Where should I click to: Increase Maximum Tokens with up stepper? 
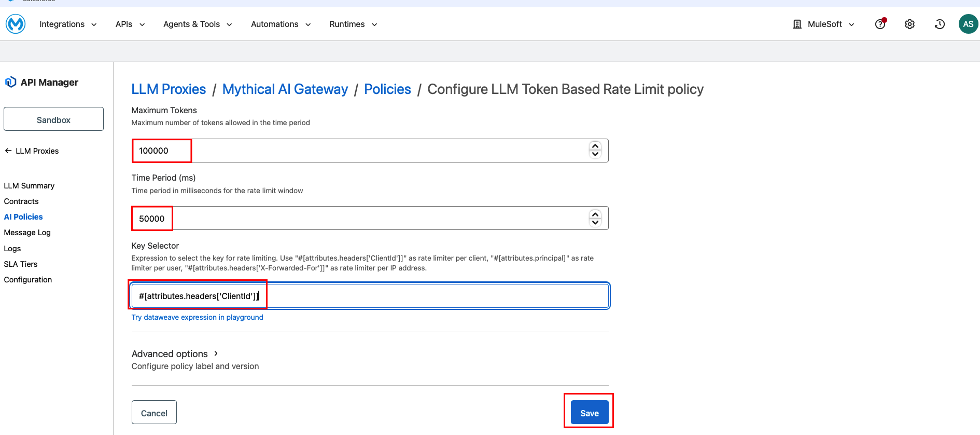[595, 146]
